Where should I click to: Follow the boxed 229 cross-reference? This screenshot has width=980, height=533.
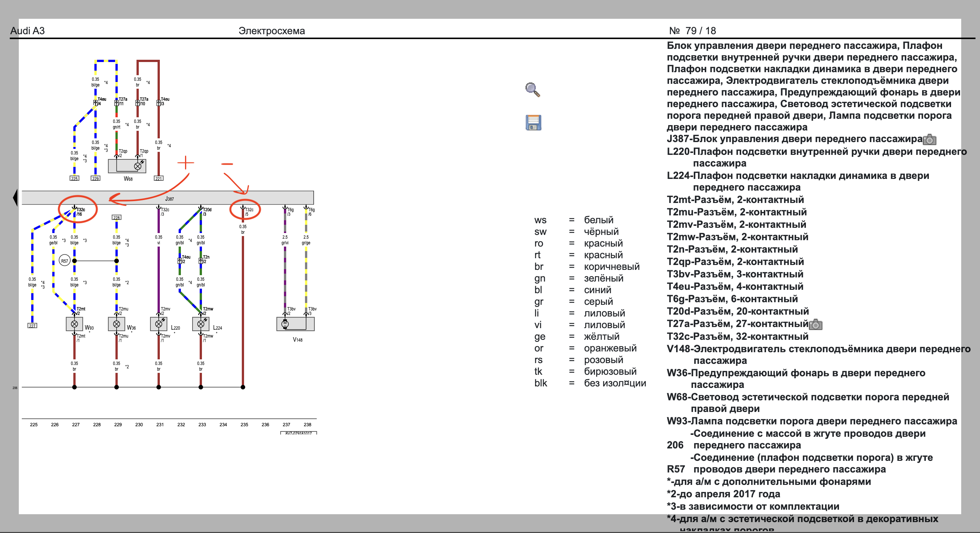95,178
